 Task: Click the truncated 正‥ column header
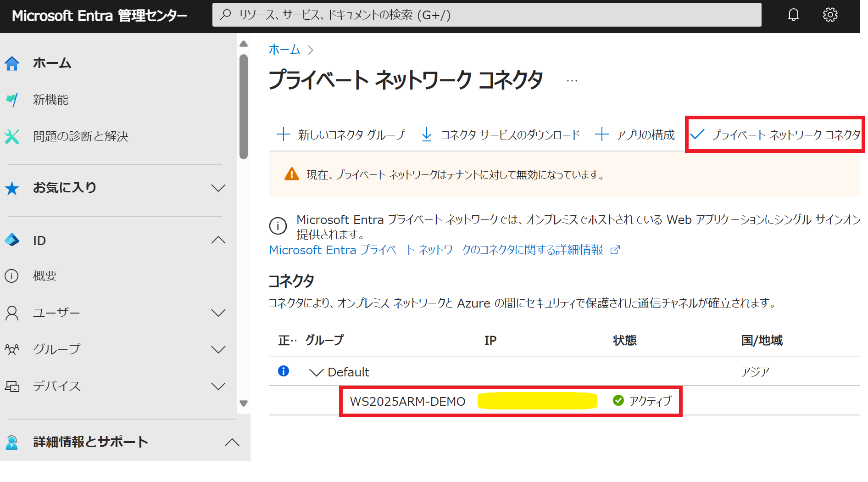pos(288,340)
